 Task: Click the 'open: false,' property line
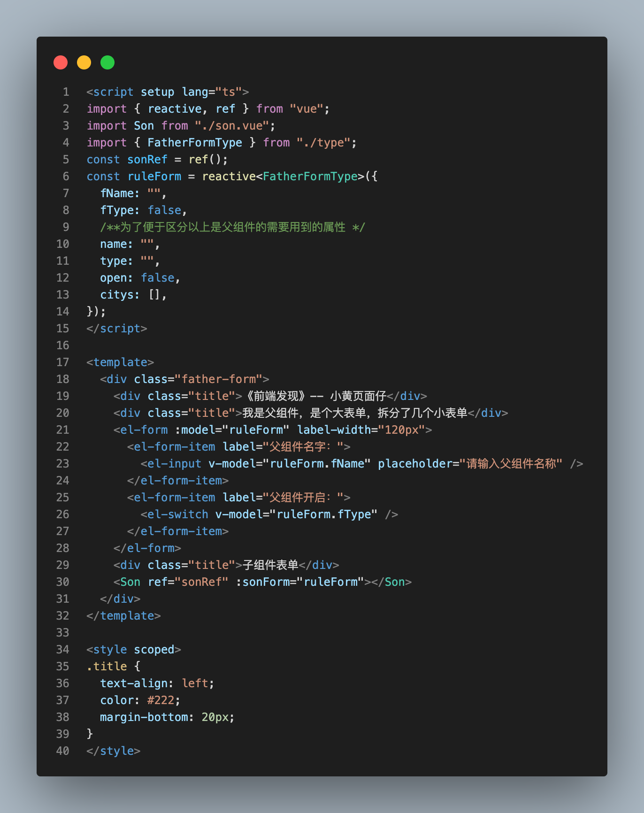[140, 278]
